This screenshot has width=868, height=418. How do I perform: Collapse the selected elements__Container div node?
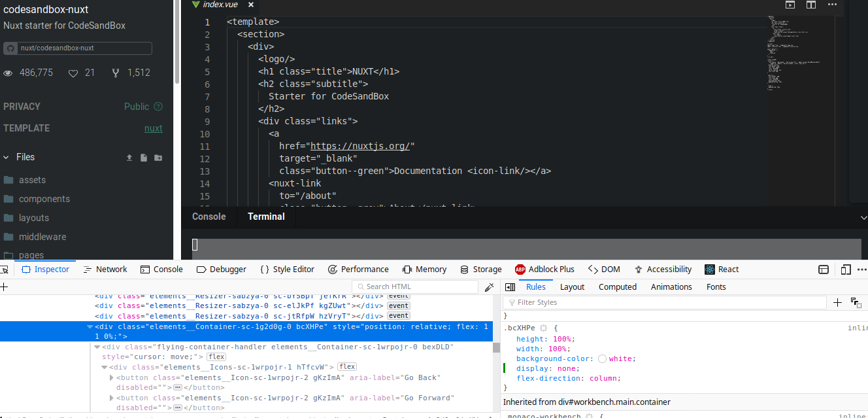point(90,326)
